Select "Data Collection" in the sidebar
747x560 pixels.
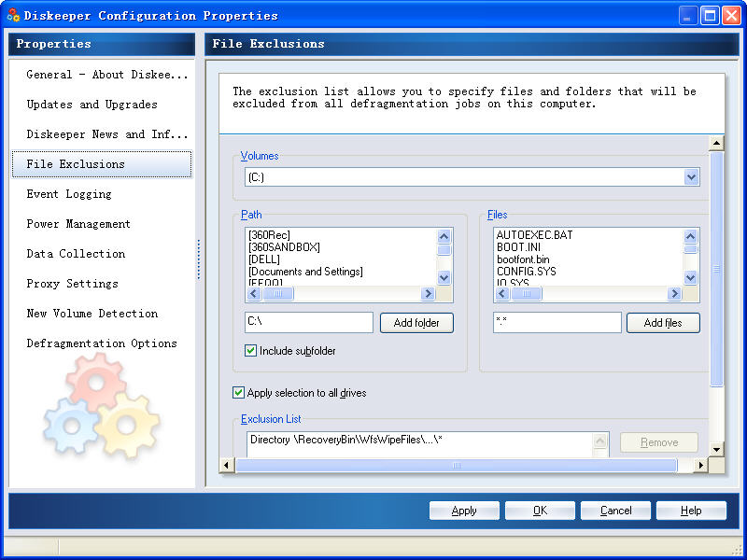coord(75,254)
